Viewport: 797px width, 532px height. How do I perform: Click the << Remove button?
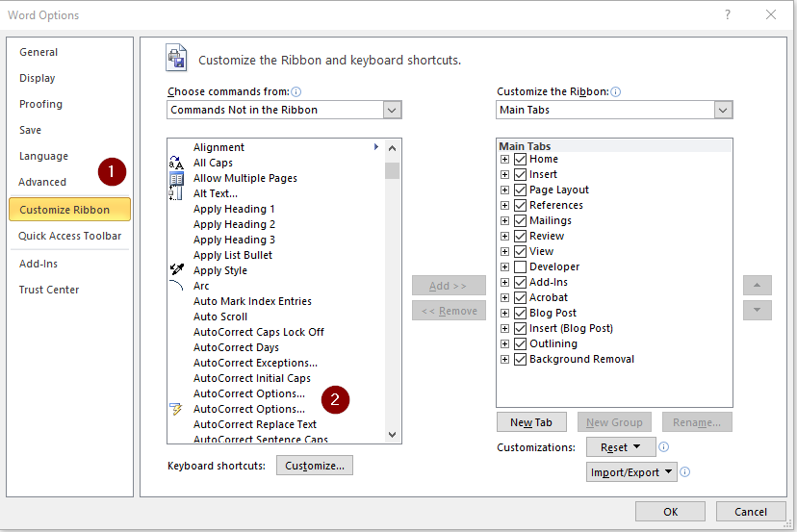449,311
